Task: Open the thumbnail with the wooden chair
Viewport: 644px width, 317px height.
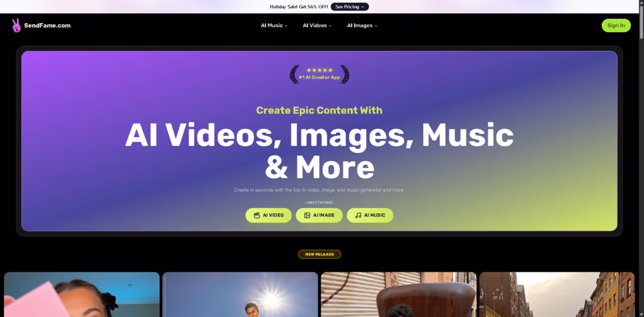Action: coord(399,294)
